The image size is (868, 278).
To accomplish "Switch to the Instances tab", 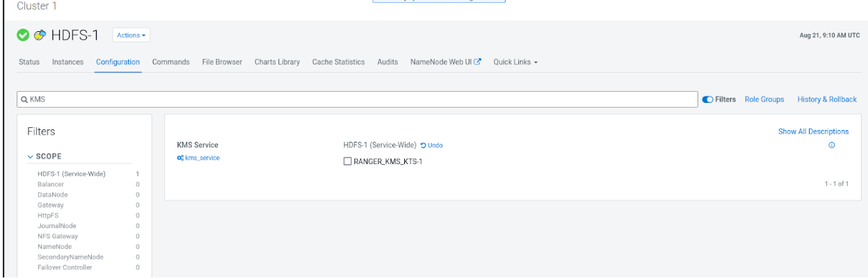I will tap(68, 62).
